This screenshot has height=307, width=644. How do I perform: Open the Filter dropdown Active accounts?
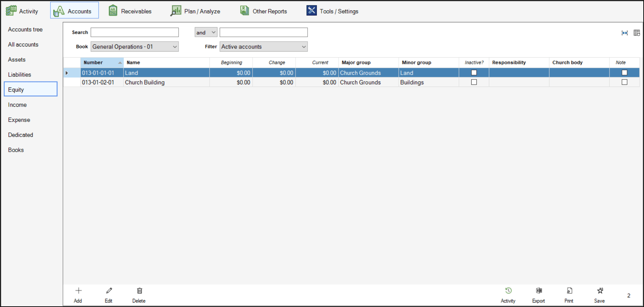[x=264, y=46]
